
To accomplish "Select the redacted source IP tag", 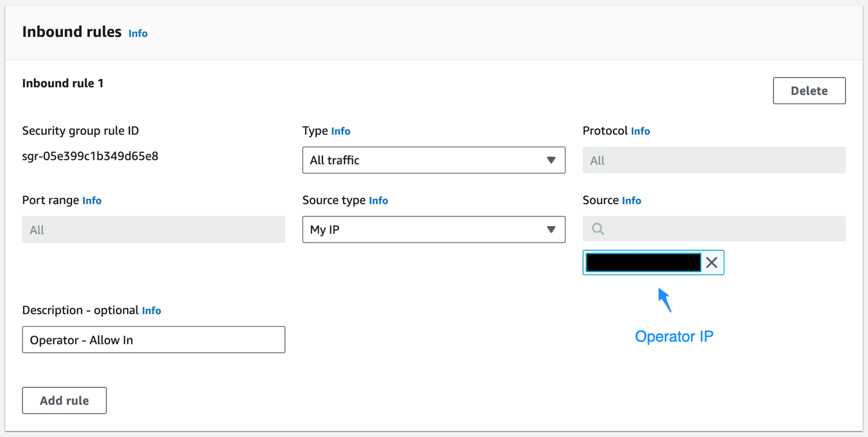I will pyautogui.click(x=643, y=262).
